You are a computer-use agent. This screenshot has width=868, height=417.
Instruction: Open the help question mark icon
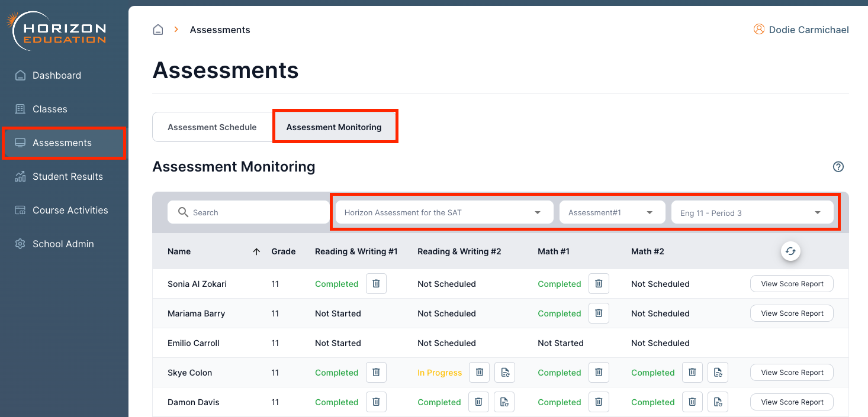click(838, 167)
